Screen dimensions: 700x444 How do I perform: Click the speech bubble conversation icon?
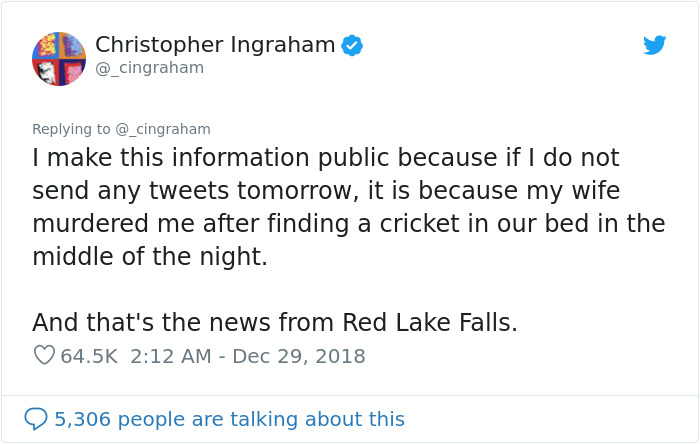[35, 419]
